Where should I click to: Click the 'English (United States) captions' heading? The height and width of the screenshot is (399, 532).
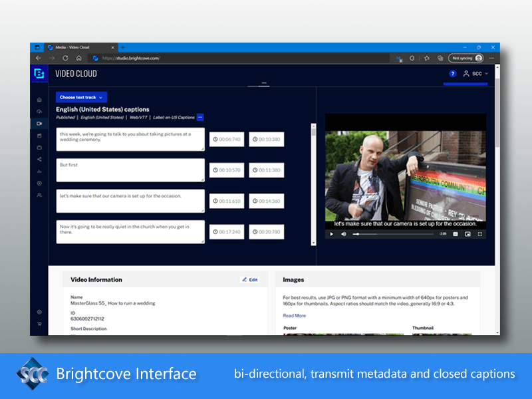click(x=102, y=109)
